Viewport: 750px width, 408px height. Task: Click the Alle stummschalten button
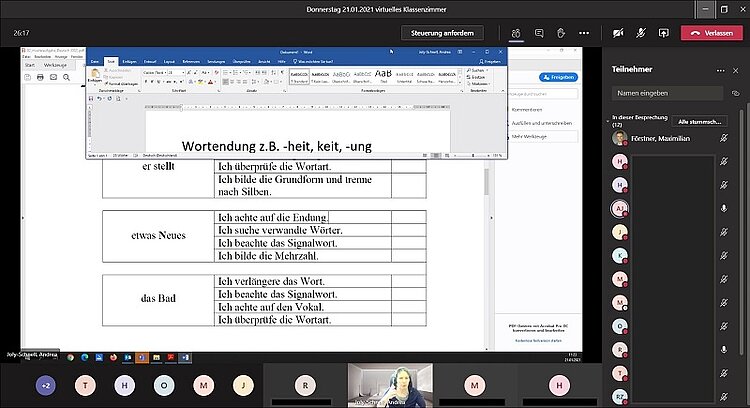pyautogui.click(x=700, y=121)
